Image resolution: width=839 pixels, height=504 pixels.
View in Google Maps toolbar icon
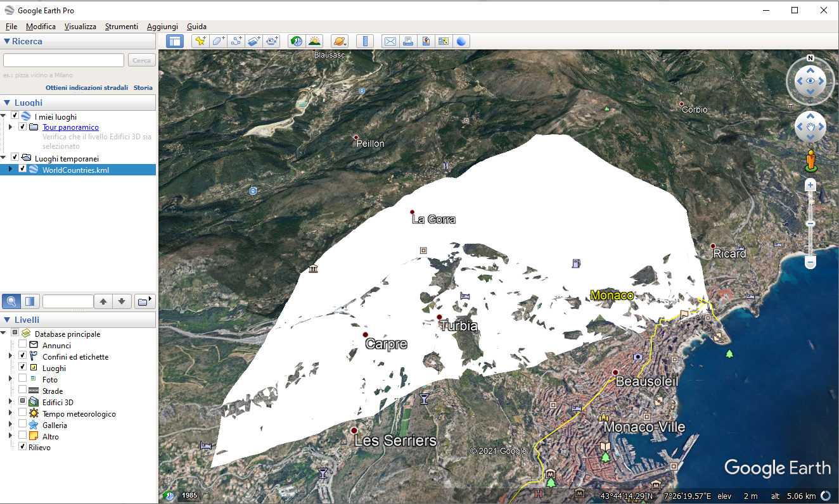point(444,41)
